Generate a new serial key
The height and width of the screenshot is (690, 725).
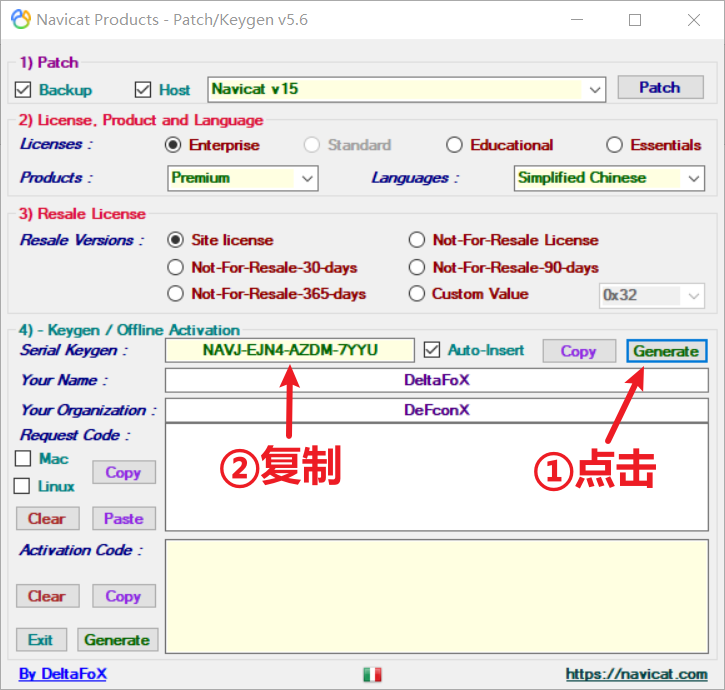[666, 351]
